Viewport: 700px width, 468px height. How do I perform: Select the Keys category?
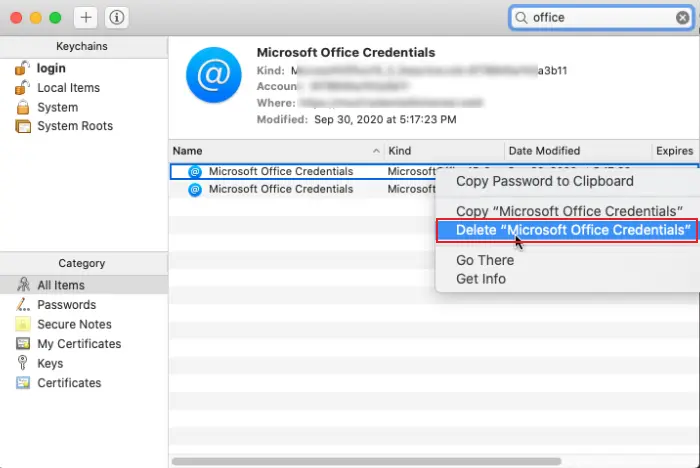tap(50, 363)
